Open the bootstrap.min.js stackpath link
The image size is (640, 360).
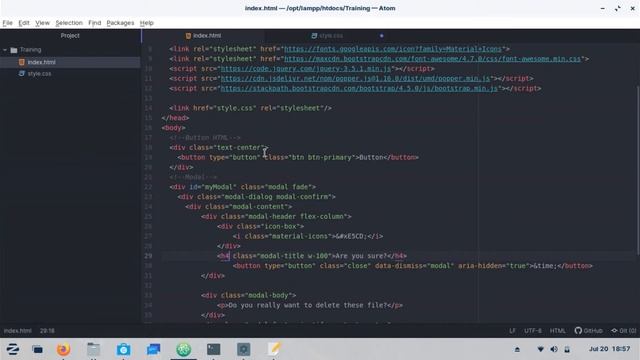(x=359, y=88)
